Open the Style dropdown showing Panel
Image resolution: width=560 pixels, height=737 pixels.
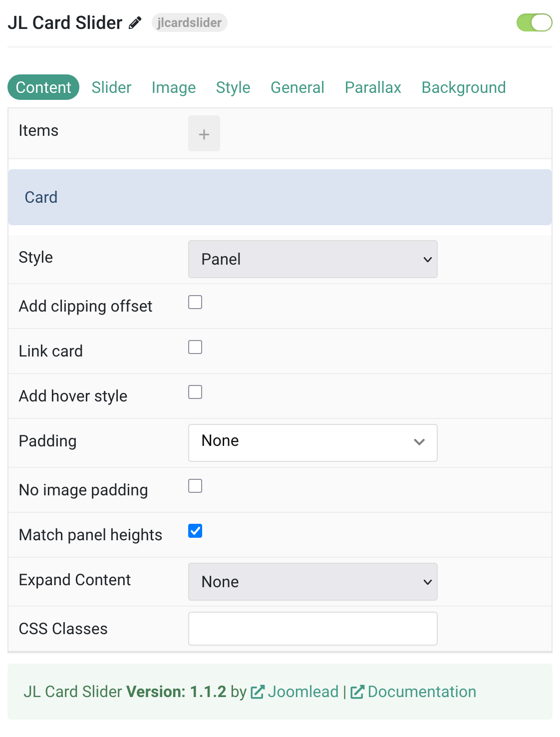(x=313, y=259)
